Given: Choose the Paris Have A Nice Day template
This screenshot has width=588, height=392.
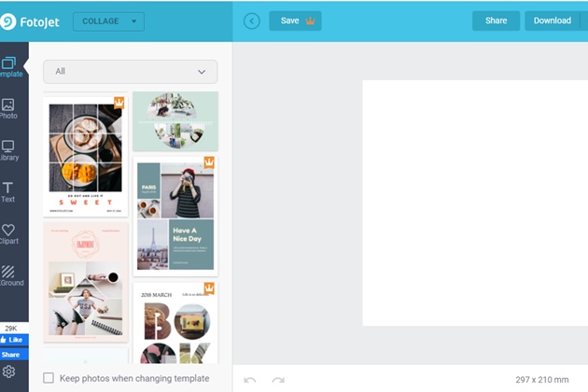Looking at the screenshot, I should coord(175,216).
